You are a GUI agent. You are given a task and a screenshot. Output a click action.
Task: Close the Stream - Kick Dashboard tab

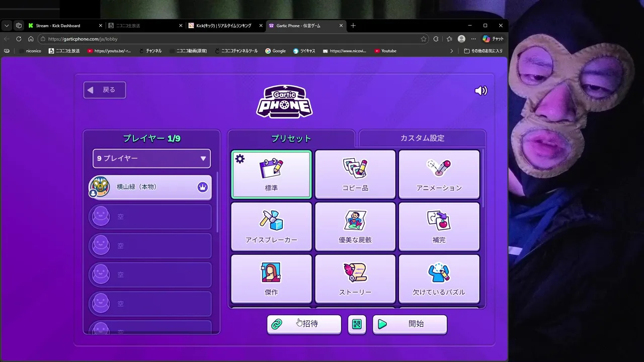[x=100, y=26]
